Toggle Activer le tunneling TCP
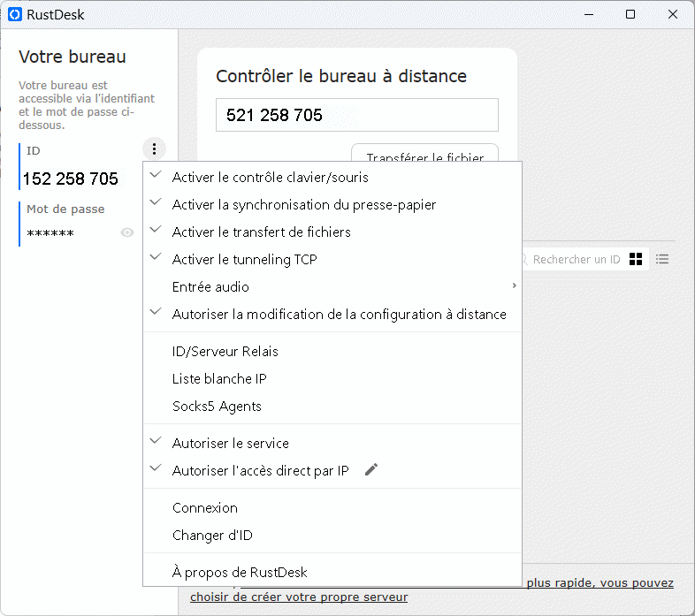695x616 pixels. pyautogui.click(x=332, y=260)
